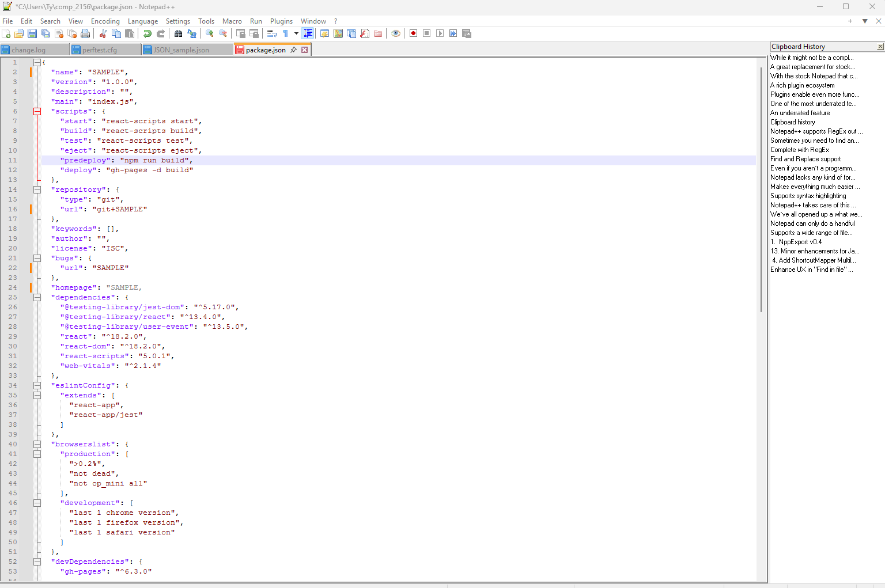This screenshot has height=588, width=885.
Task: Open Find with the binoculars icon
Action: click(179, 33)
